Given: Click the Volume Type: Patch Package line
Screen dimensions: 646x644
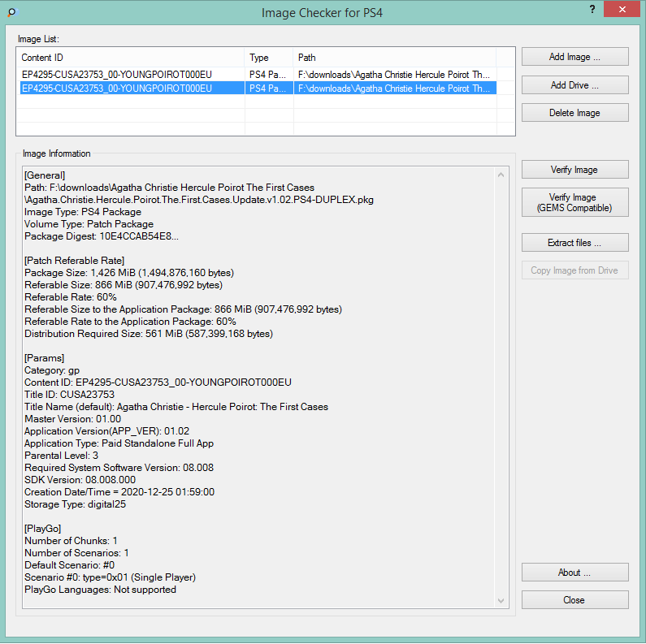Looking at the screenshot, I should point(89,224).
